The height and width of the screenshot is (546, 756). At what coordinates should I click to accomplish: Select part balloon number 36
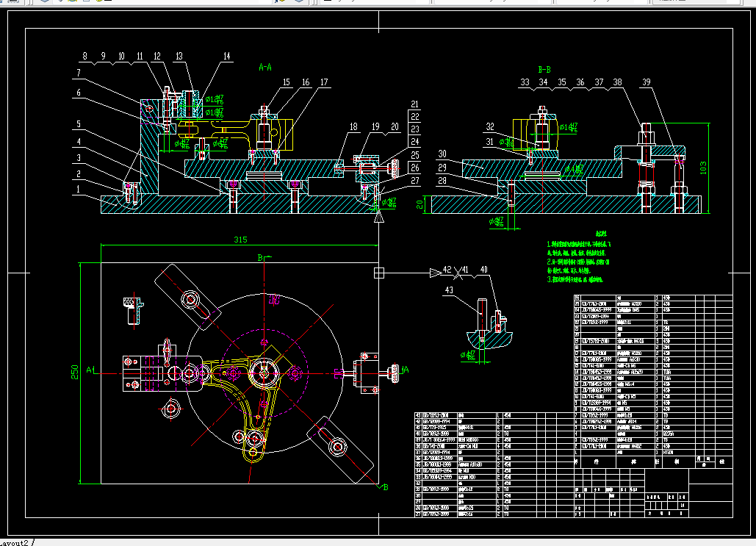tap(580, 82)
